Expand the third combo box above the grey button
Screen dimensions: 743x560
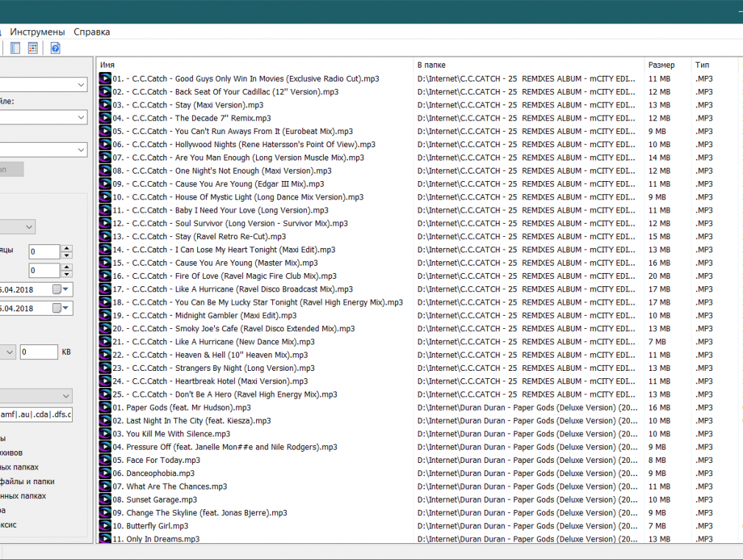tap(81, 150)
